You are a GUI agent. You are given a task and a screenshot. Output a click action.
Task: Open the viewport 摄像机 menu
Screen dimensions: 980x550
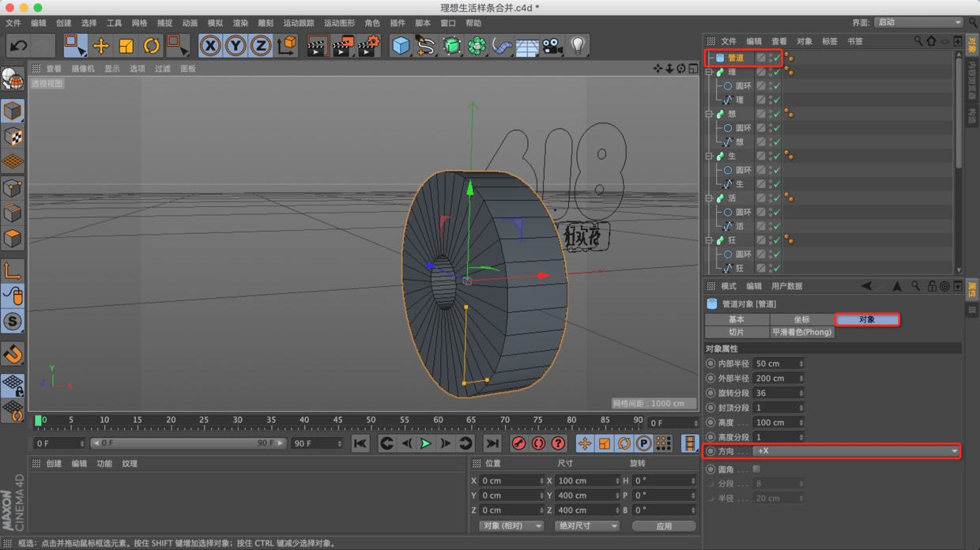click(x=83, y=69)
